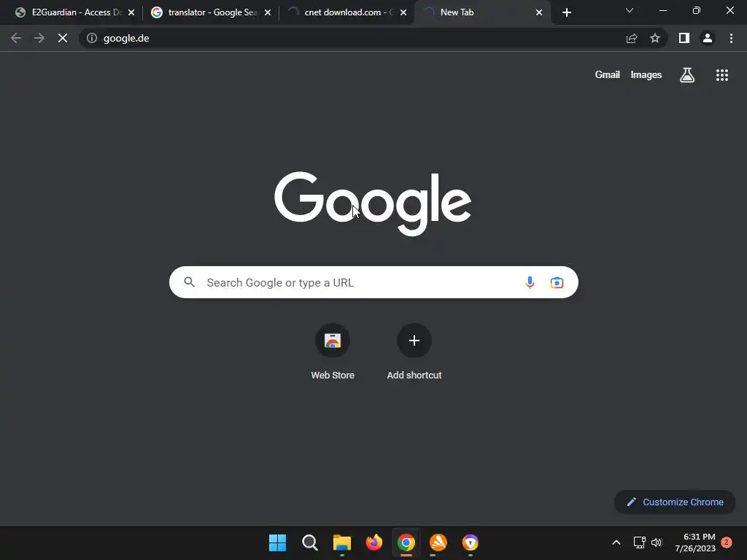Stop loading the page

coord(63,38)
